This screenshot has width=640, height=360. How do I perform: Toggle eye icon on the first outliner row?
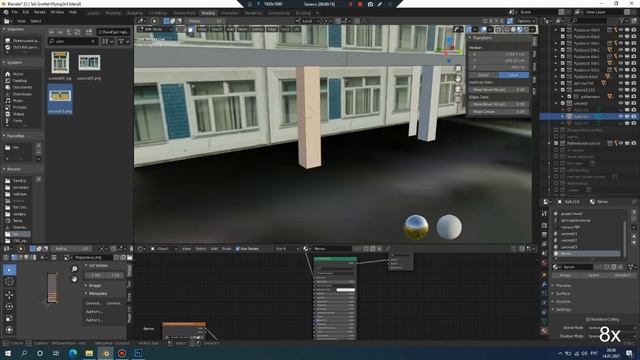[621, 30]
